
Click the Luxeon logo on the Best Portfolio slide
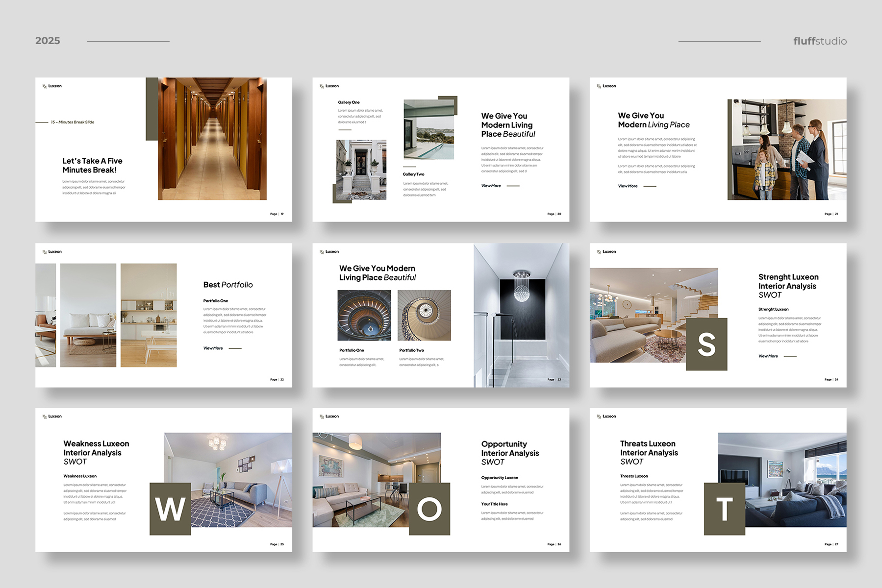(x=52, y=252)
